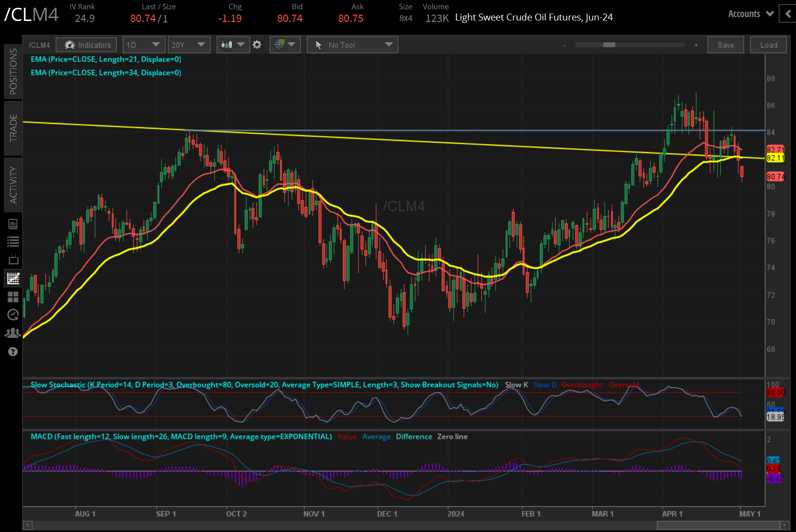Click the /CLM4 symbol field in toolbar
Viewport: 796px width, 532px height.
point(39,45)
